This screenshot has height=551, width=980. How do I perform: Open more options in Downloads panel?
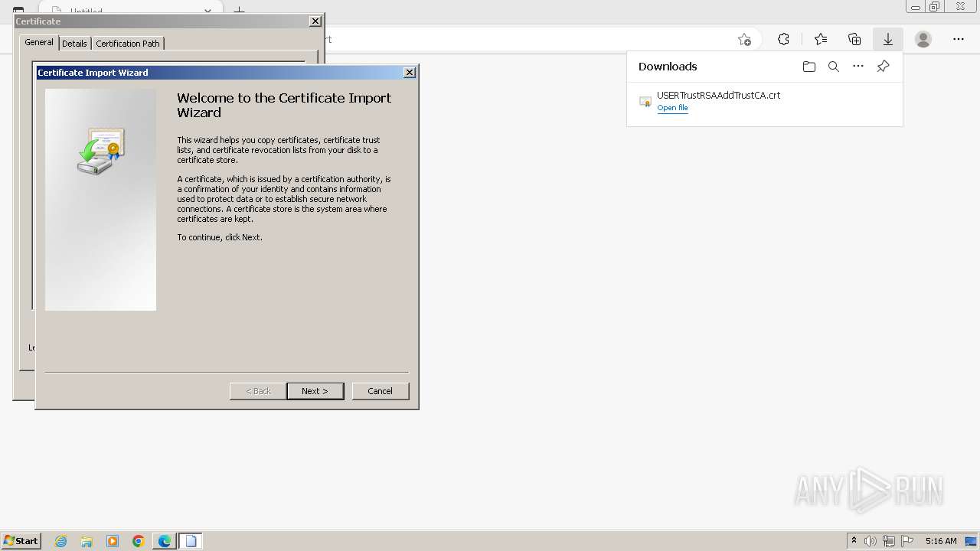[x=858, y=67]
